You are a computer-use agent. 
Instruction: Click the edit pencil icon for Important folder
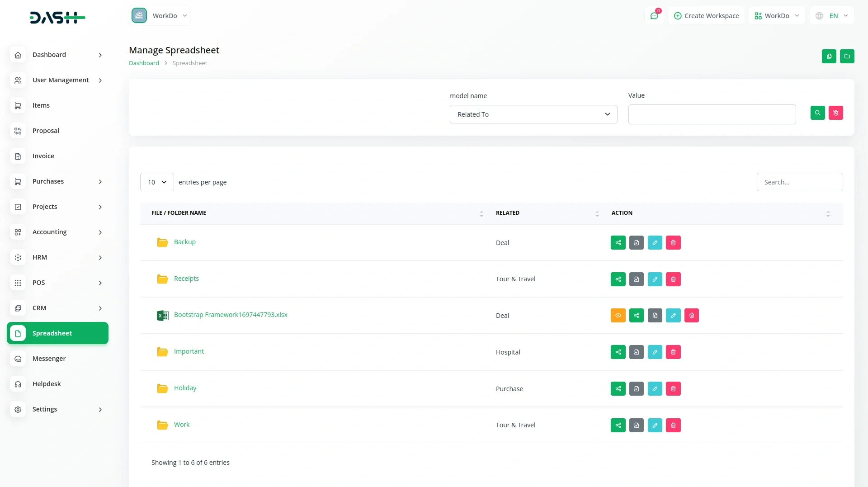655,352
